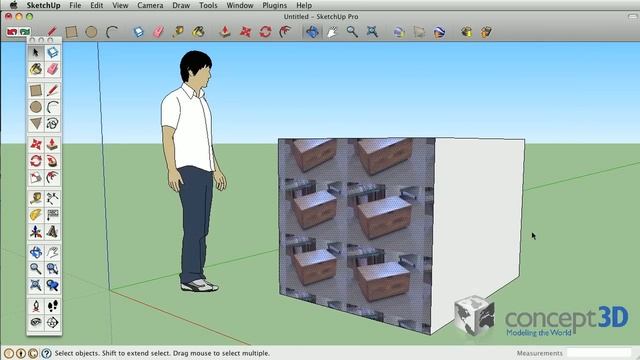Click the highlighted Orbit tool in the top toolbar

point(312,32)
